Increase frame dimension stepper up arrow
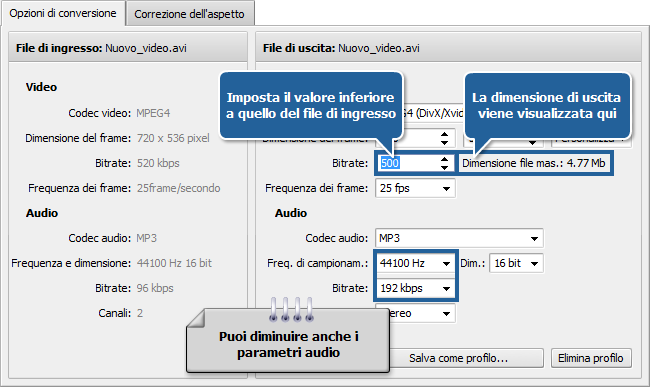 point(444,134)
